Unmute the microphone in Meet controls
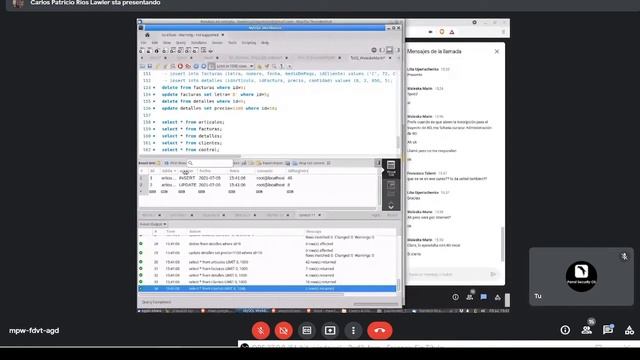Viewport: 640px width, 360px height. [x=261, y=330]
